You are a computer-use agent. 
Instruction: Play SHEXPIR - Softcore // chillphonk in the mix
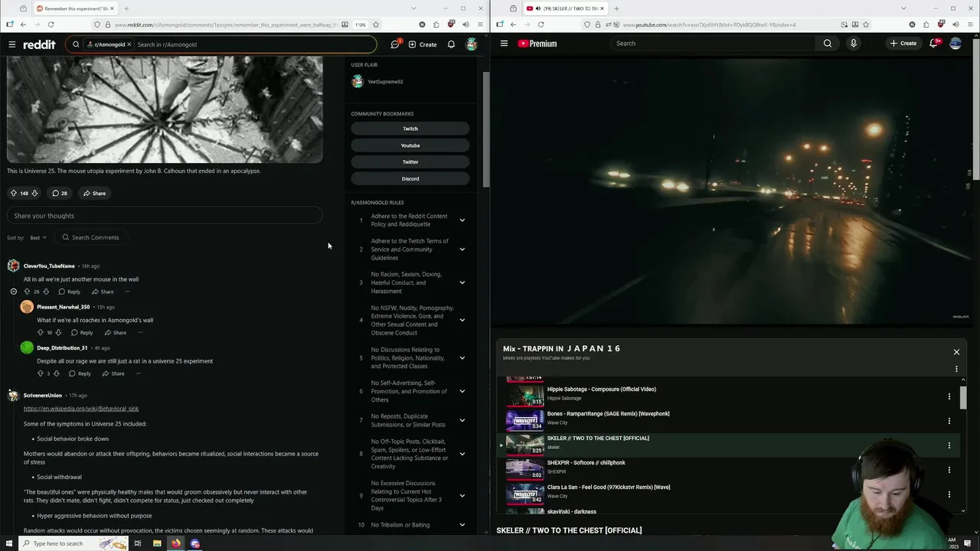coord(586,463)
